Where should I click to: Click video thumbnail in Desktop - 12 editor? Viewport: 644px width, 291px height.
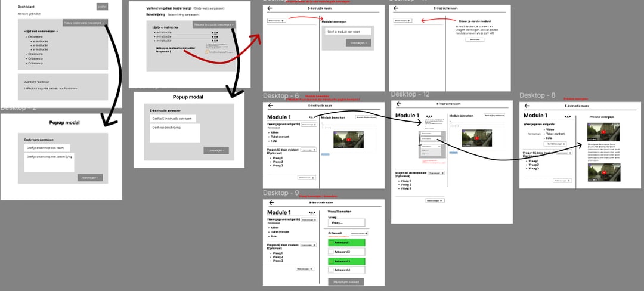pyautogui.click(x=476, y=138)
